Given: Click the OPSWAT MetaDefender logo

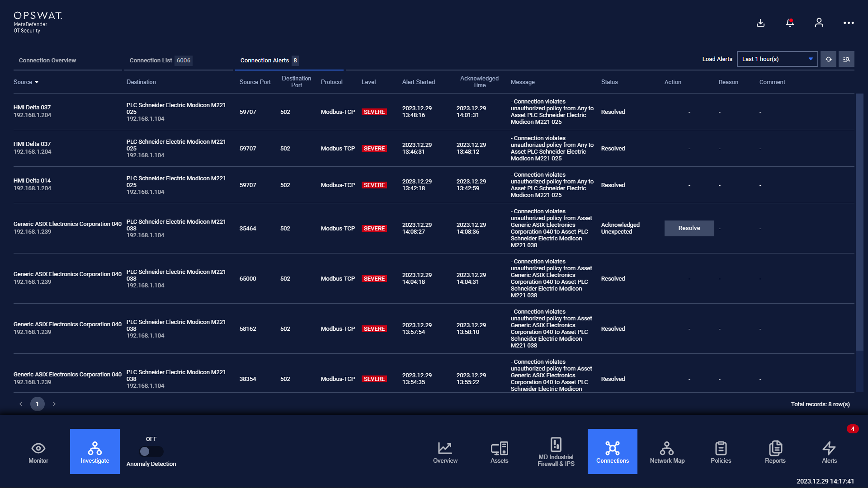Looking at the screenshot, I should pyautogui.click(x=38, y=22).
